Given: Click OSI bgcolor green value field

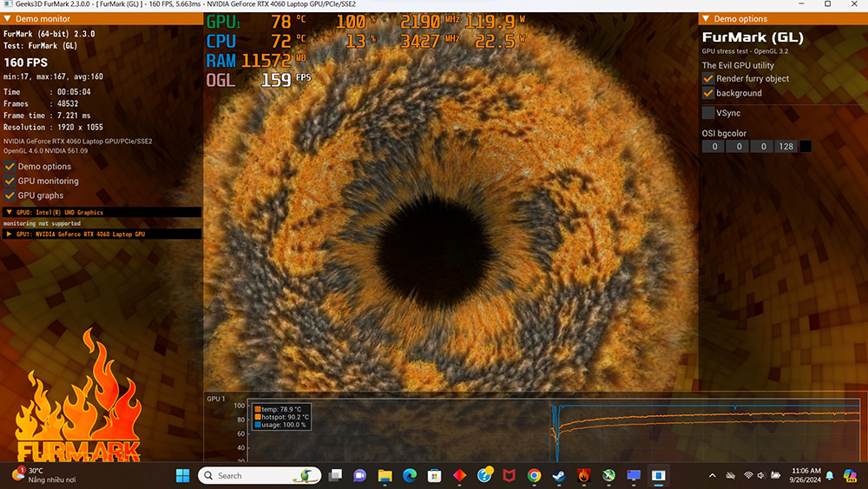Looking at the screenshot, I should click(x=739, y=146).
